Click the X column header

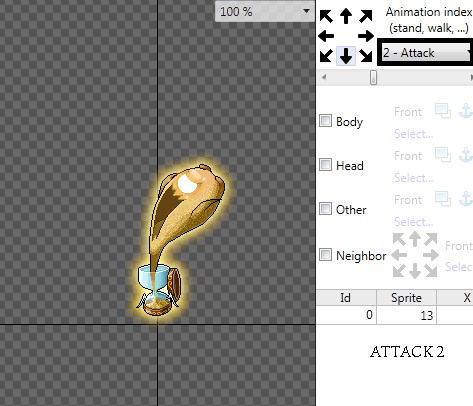click(455, 297)
